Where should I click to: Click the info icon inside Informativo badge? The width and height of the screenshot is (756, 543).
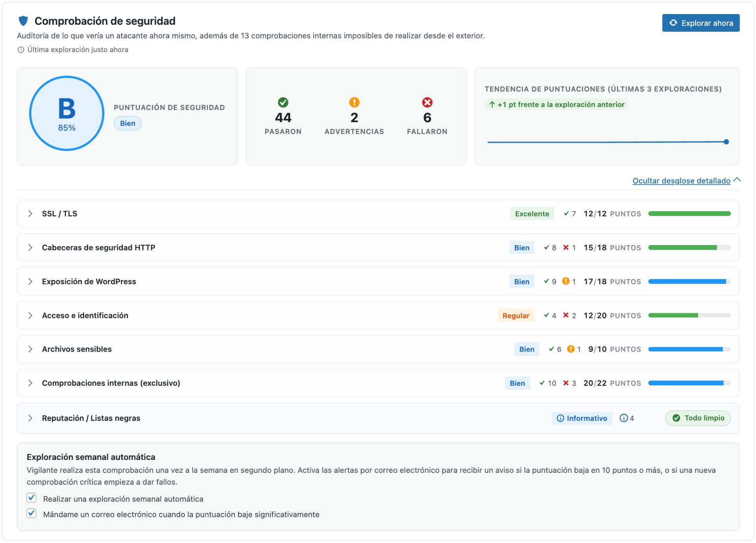[560, 418]
